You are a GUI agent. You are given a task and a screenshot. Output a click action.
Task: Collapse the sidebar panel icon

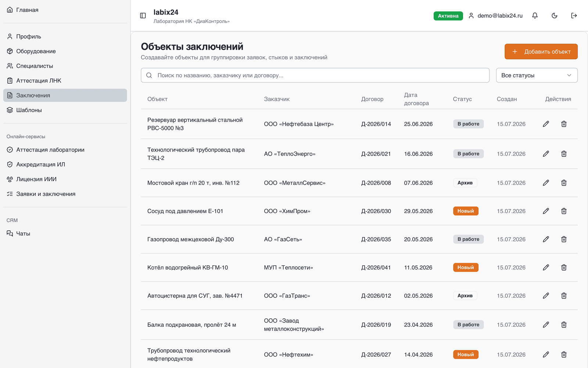[x=143, y=15]
